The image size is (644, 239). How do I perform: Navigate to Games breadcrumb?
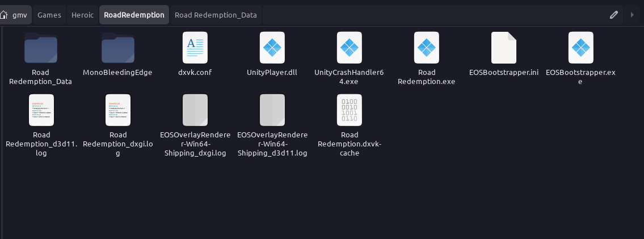pyautogui.click(x=49, y=15)
